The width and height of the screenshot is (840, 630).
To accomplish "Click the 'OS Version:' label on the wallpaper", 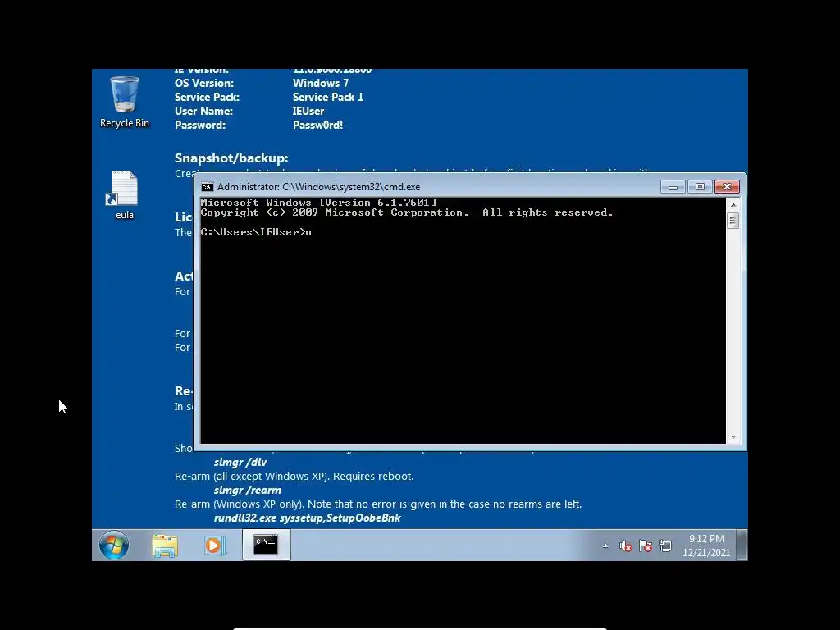I will click(x=204, y=83).
